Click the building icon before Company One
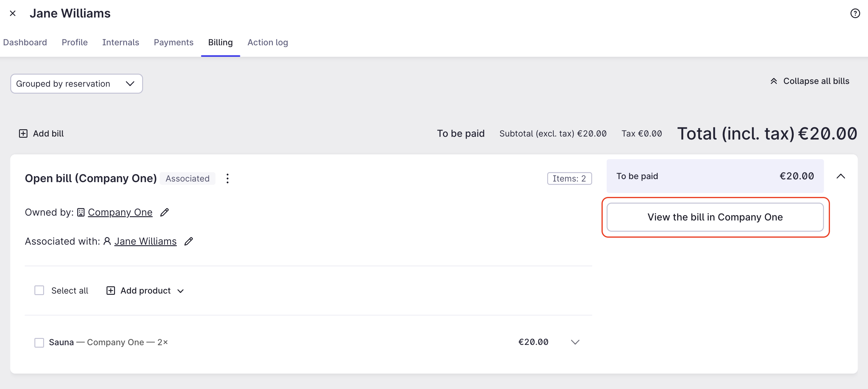The image size is (868, 389). (81, 212)
